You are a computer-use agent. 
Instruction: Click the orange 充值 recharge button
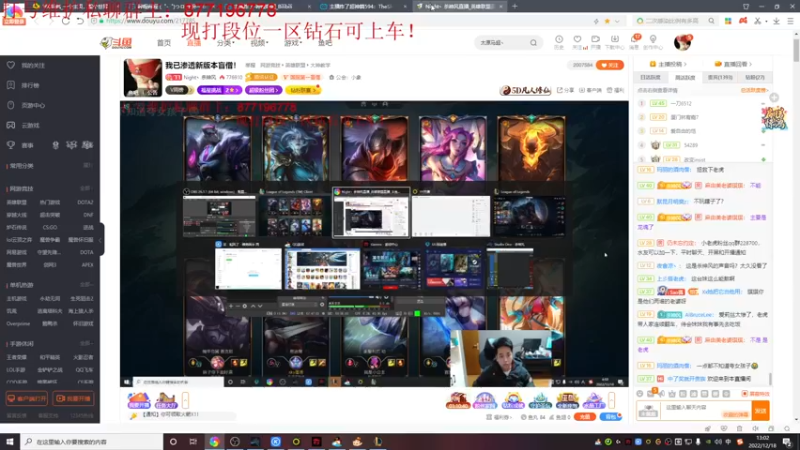(585, 417)
